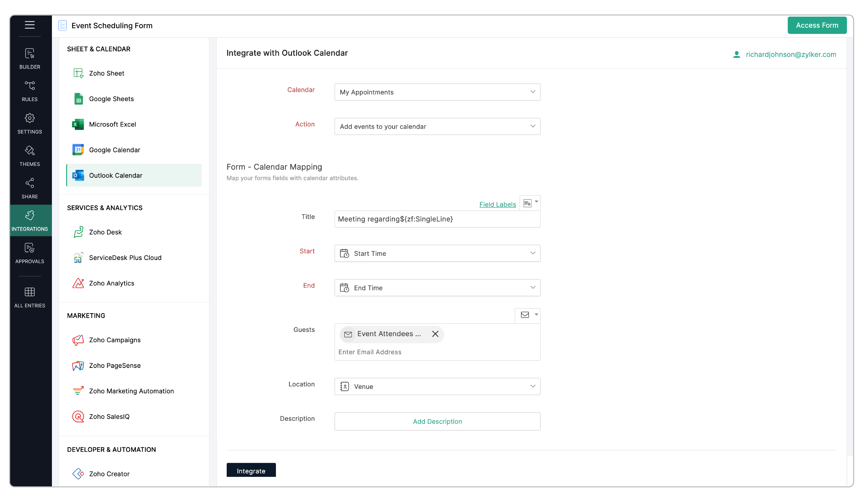Click the Share sidebar icon

pos(30,188)
